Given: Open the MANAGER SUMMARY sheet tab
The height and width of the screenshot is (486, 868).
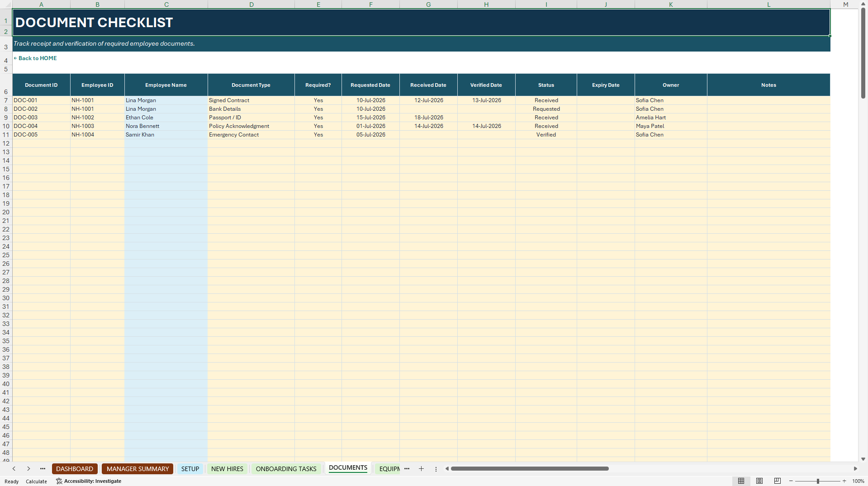Looking at the screenshot, I should point(138,469).
